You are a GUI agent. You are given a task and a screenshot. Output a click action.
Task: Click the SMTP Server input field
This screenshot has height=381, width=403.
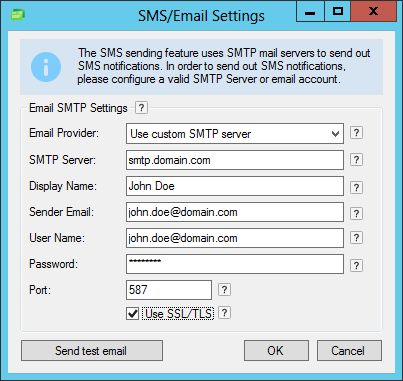click(235, 160)
